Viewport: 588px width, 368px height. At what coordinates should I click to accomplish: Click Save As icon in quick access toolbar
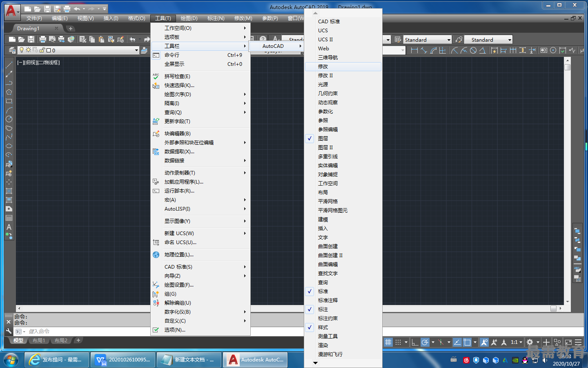point(58,9)
